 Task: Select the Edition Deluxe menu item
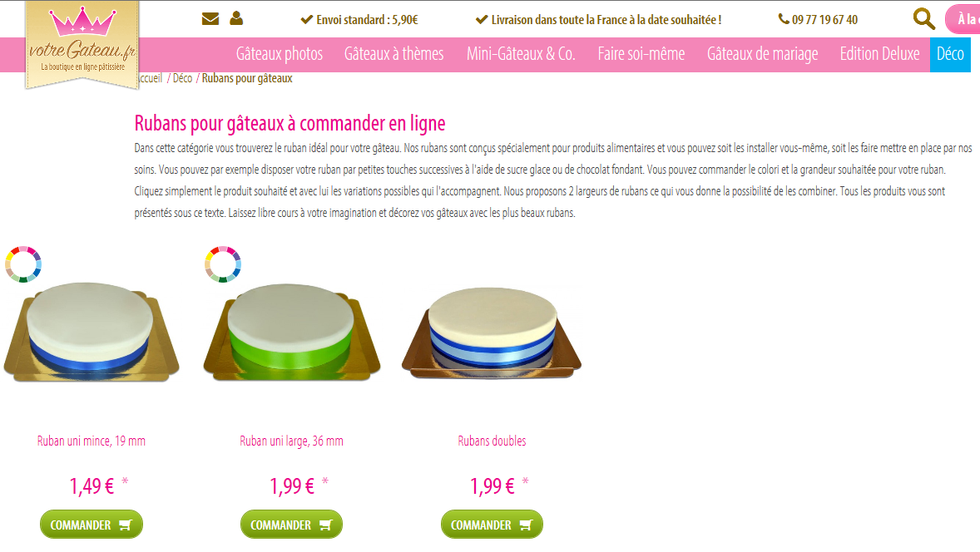coord(879,54)
